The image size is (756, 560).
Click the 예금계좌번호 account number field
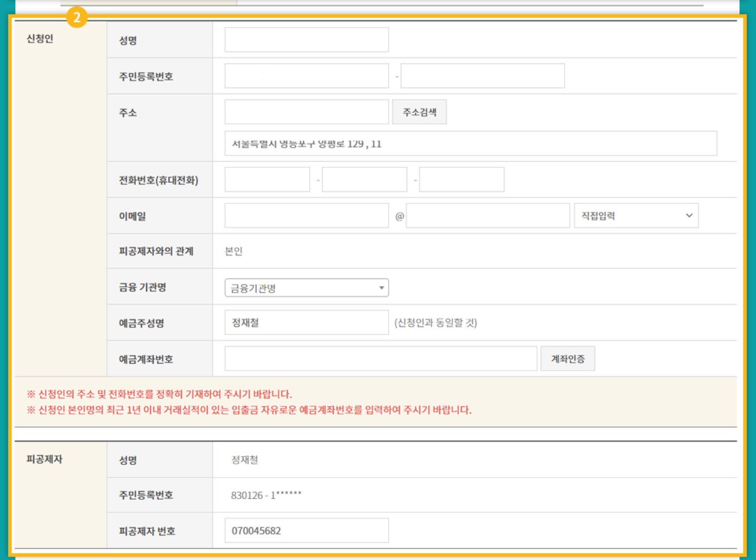click(380, 358)
